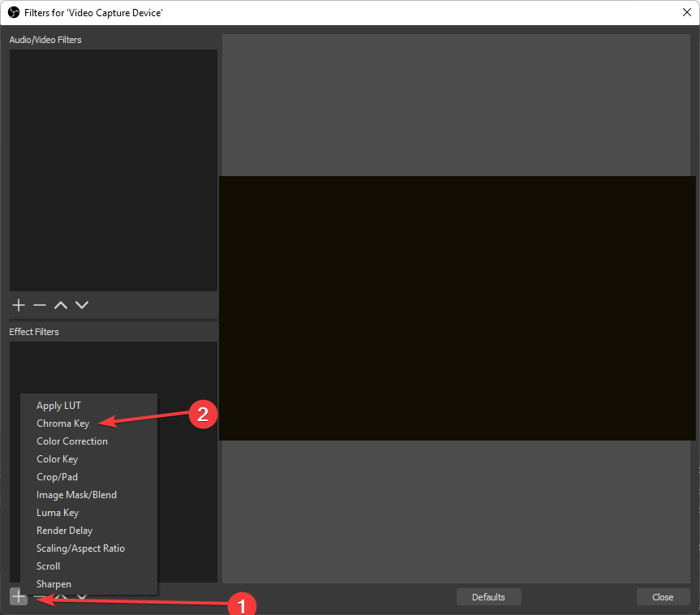Click the OBS logo in title bar
The image size is (700, 615).
click(x=14, y=12)
